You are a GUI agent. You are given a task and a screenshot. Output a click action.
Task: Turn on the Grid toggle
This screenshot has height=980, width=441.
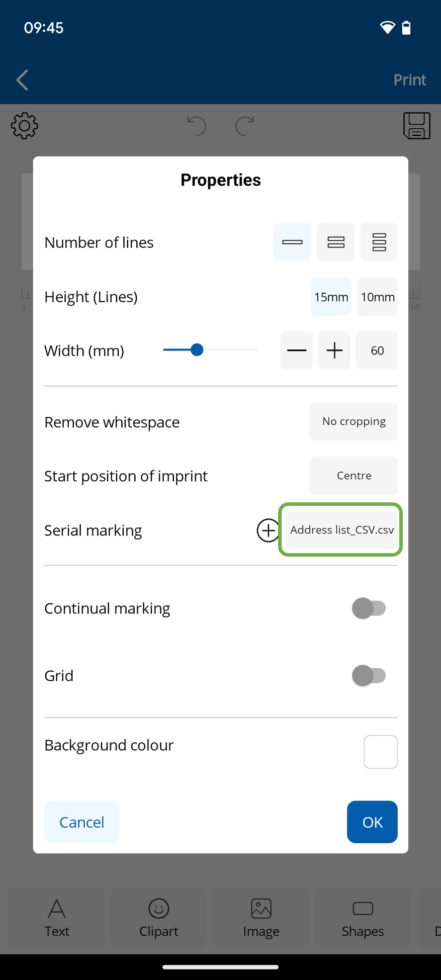pos(369,675)
